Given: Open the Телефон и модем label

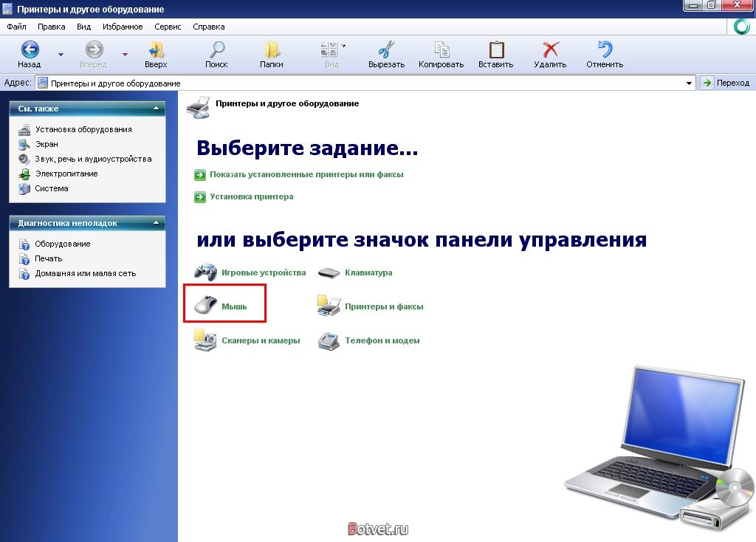Looking at the screenshot, I should tap(382, 340).
